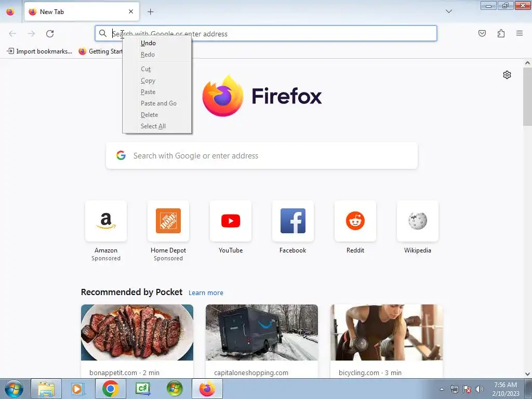Launch Google Chrome from the taskbar
The image size is (532, 399).
(x=110, y=389)
